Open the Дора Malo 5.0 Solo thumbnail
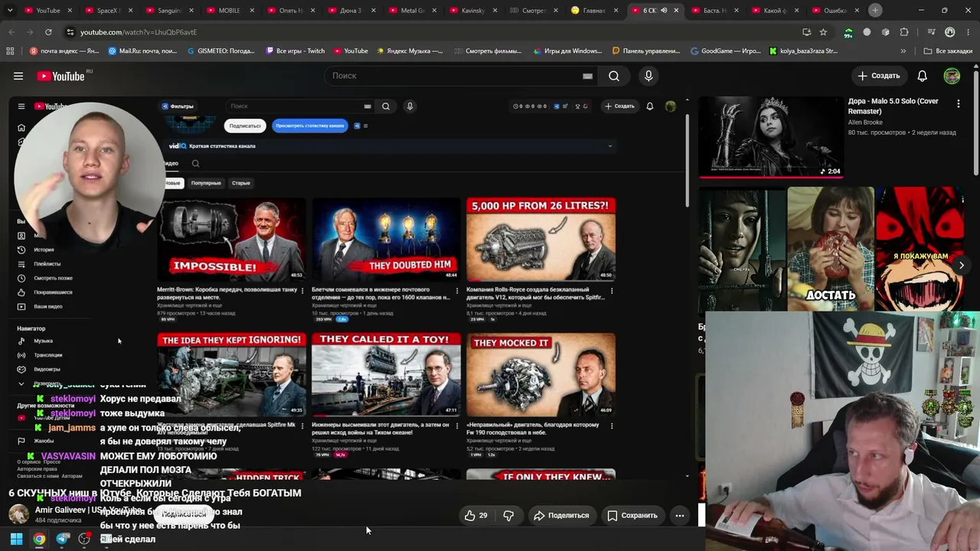The image size is (980, 551). 771,137
